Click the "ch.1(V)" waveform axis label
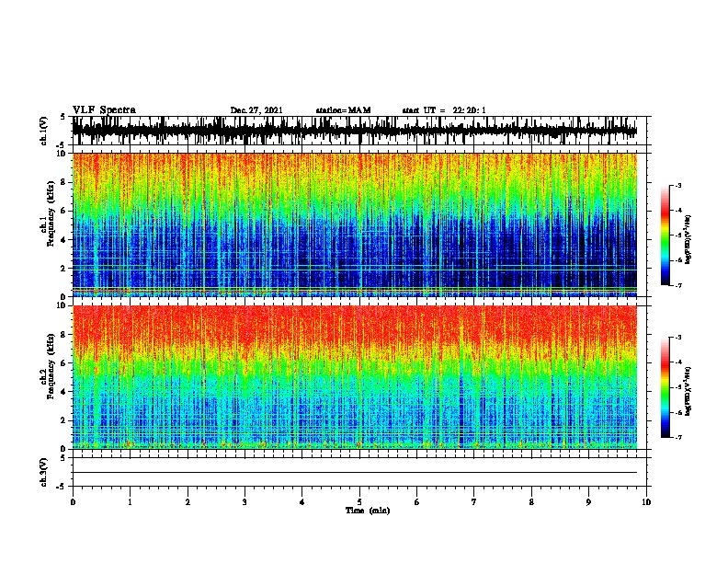Image resolution: width=728 pixels, height=563 pixels. click(x=44, y=131)
